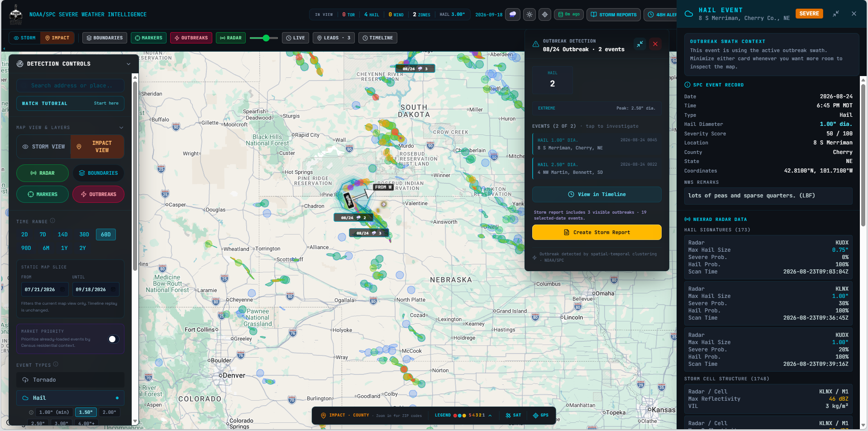Click View in Timeline button
The height and width of the screenshot is (431, 868).
(596, 194)
